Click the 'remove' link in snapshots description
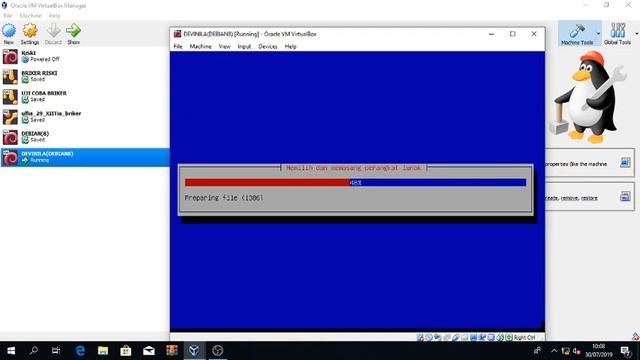The width and height of the screenshot is (640, 360). [x=569, y=198]
